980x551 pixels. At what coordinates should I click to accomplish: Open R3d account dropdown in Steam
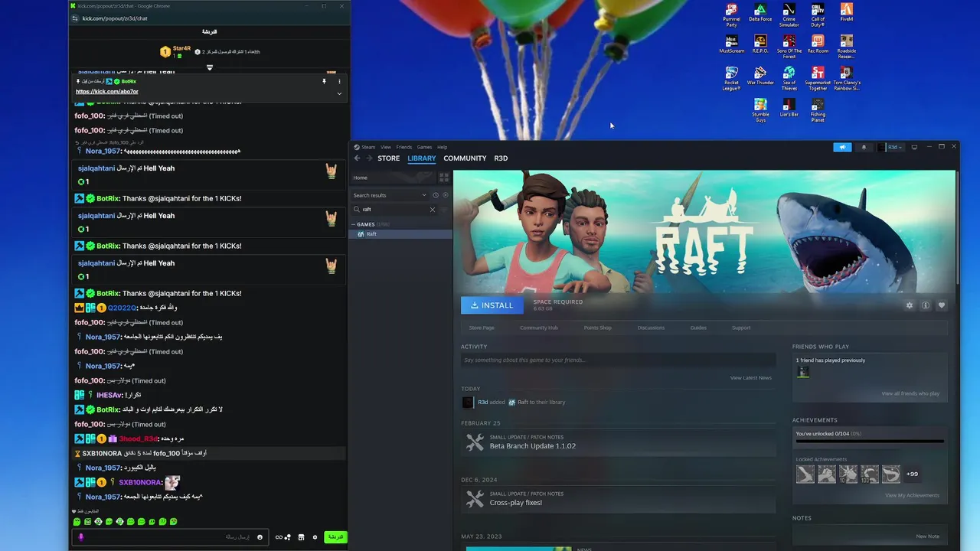892,147
